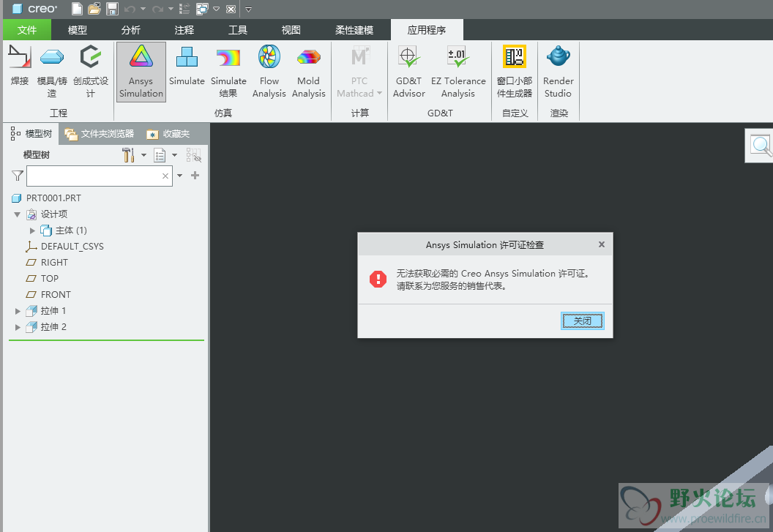The width and height of the screenshot is (773, 532).
Task: Toggle the tree filter visibility icon
Action: click(x=194, y=155)
